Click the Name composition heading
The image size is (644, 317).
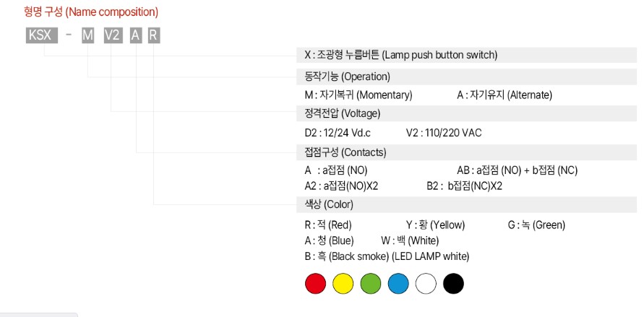(91, 12)
